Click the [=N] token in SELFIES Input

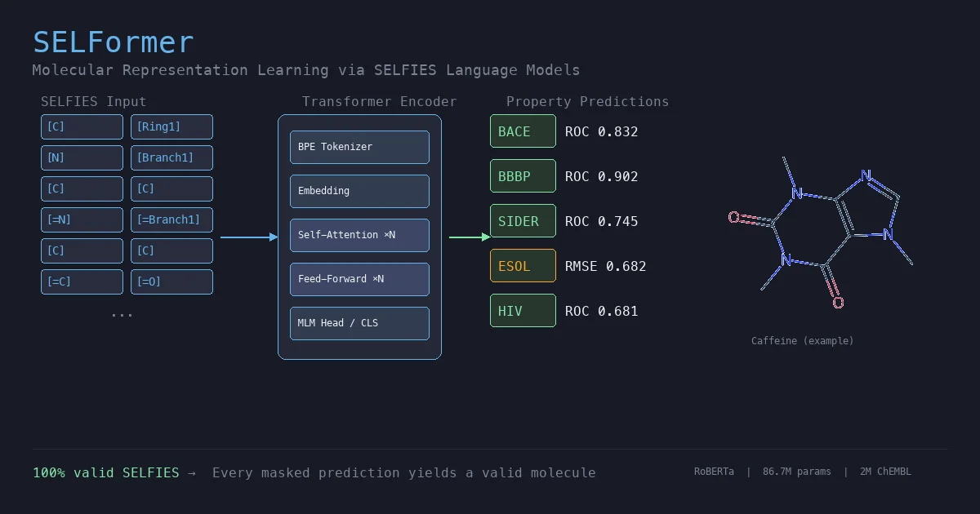(82, 219)
